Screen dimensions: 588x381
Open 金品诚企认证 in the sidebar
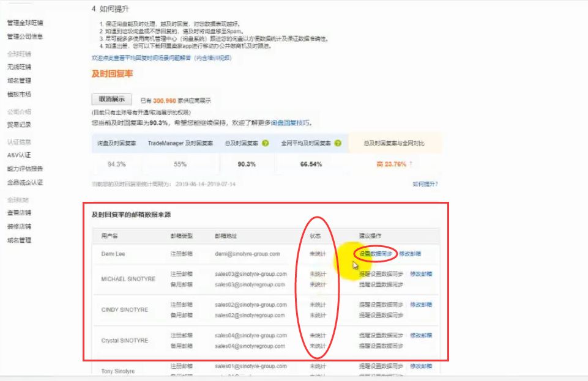(x=25, y=182)
